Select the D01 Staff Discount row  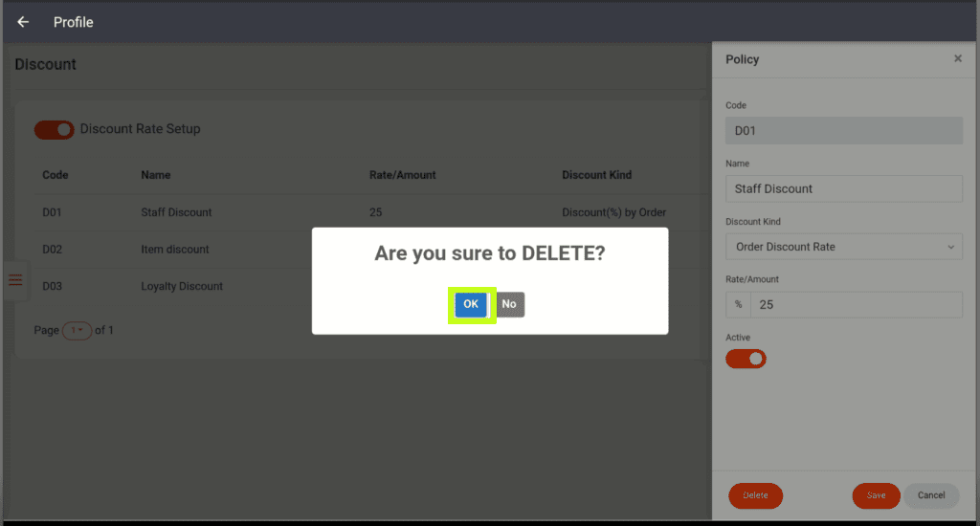[x=176, y=212]
